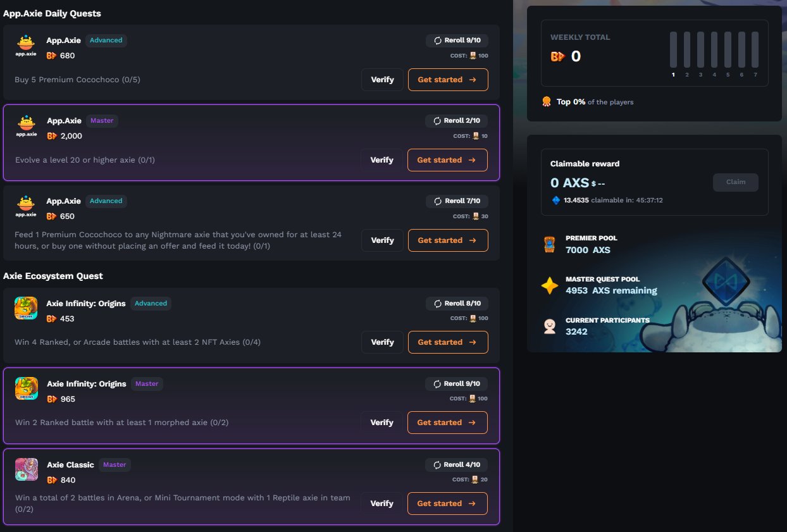
Task: Reroll the Nightmare axie feeding quest
Action: pyautogui.click(x=457, y=201)
